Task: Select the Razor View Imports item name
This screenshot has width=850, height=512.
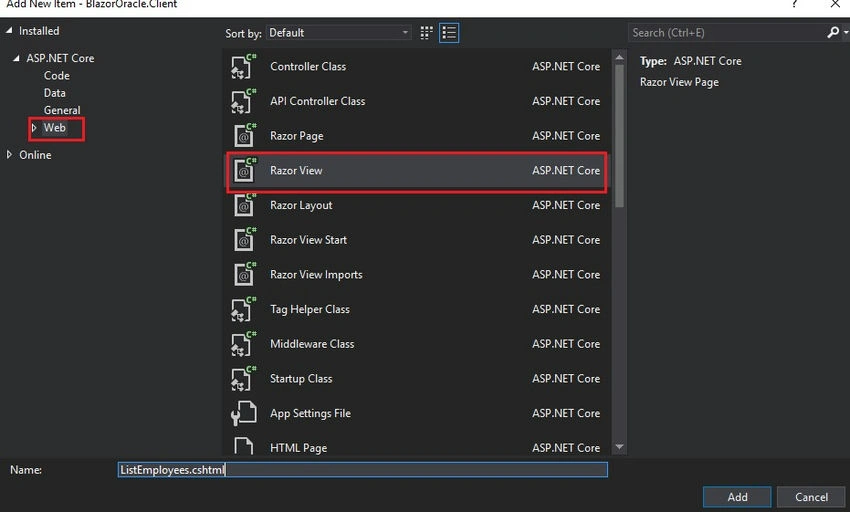Action: pos(316,274)
